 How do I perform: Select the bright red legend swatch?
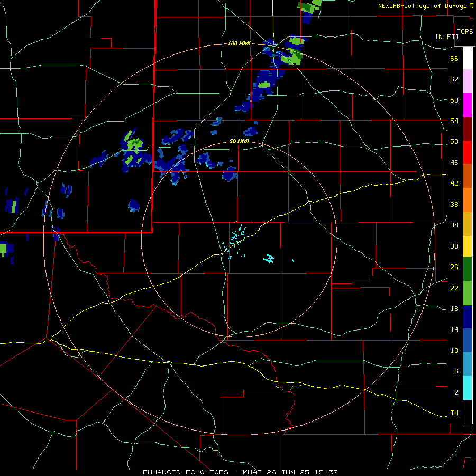(x=467, y=152)
